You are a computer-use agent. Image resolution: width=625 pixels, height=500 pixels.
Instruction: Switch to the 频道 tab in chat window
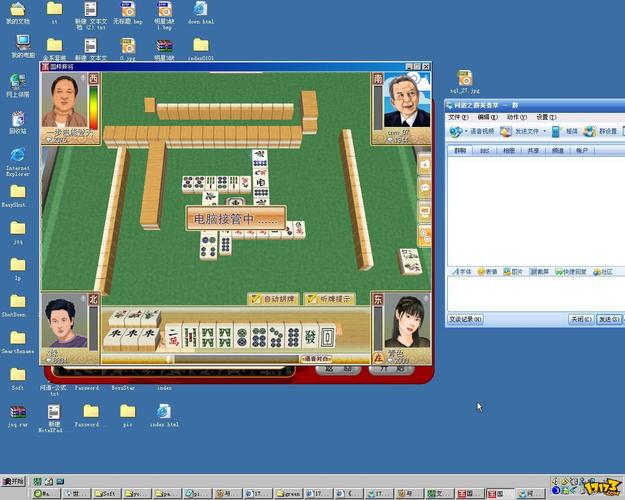pyautogui.click(x=557, y=150)
